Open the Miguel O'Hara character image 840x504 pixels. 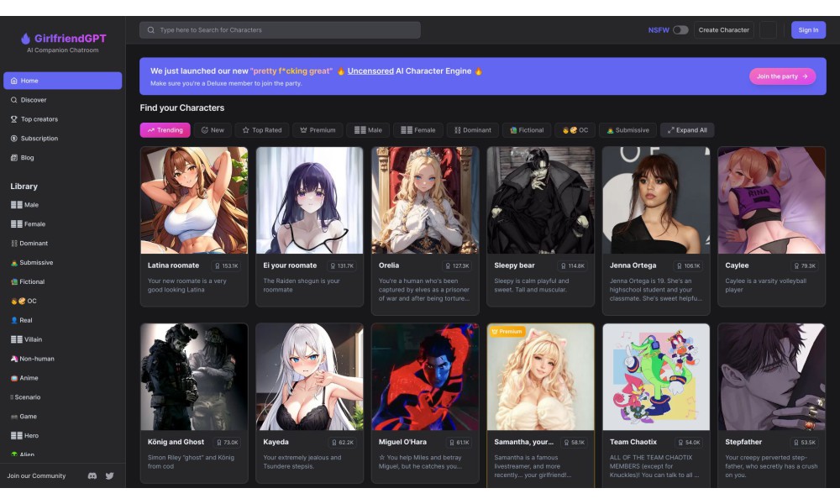[x=425, y=377]
